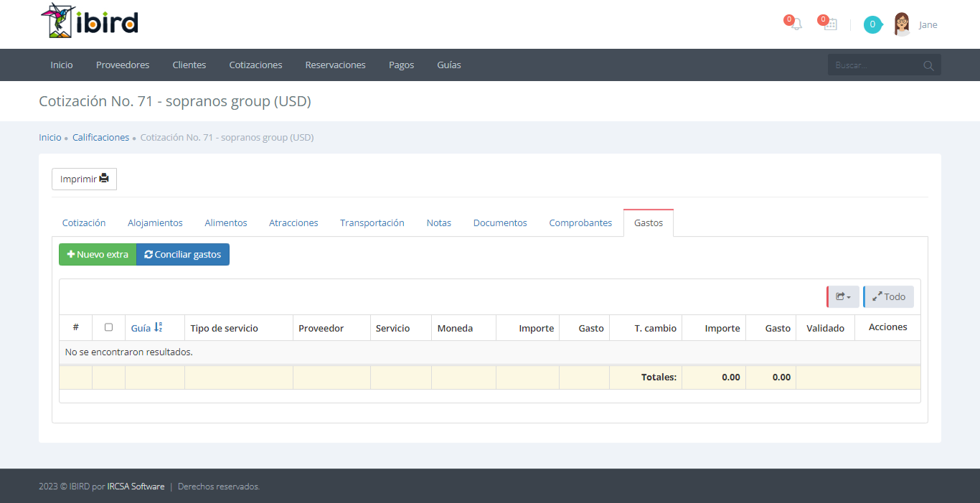Image resolution: width=980 pixels, height=503 pixels.
Task: Open the notifications bell icon
Action: click(x=796, y=24)
